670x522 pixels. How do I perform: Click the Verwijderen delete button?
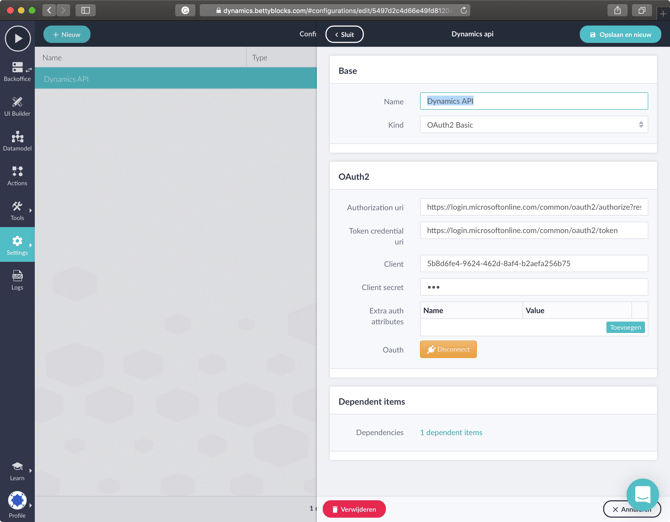pyautogui.click(x=354, y=509)
